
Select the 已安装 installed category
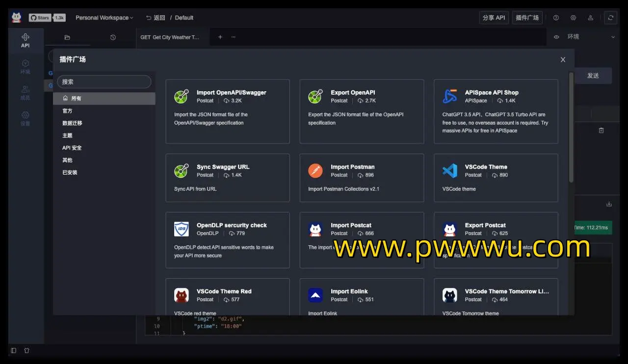[70, 173]
